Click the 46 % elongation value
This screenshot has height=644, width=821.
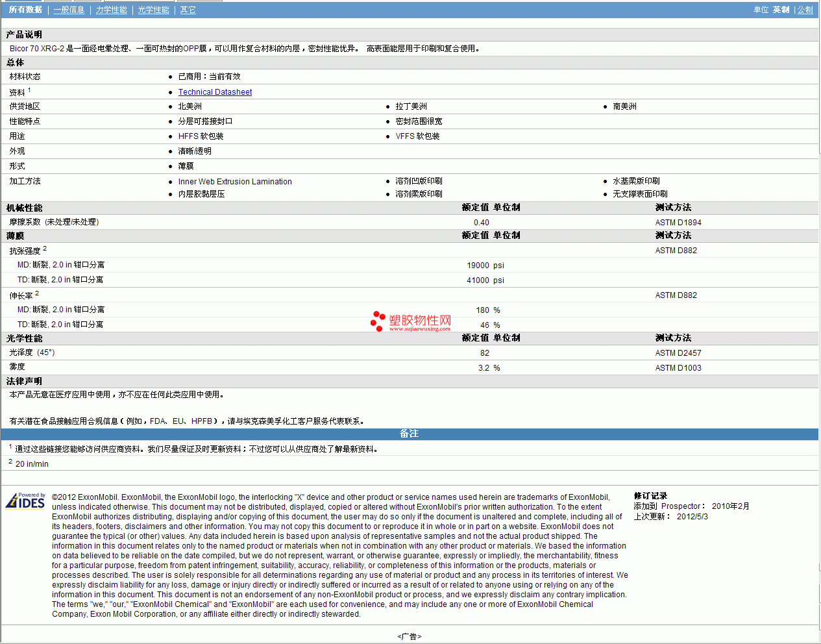pos(490,325)
